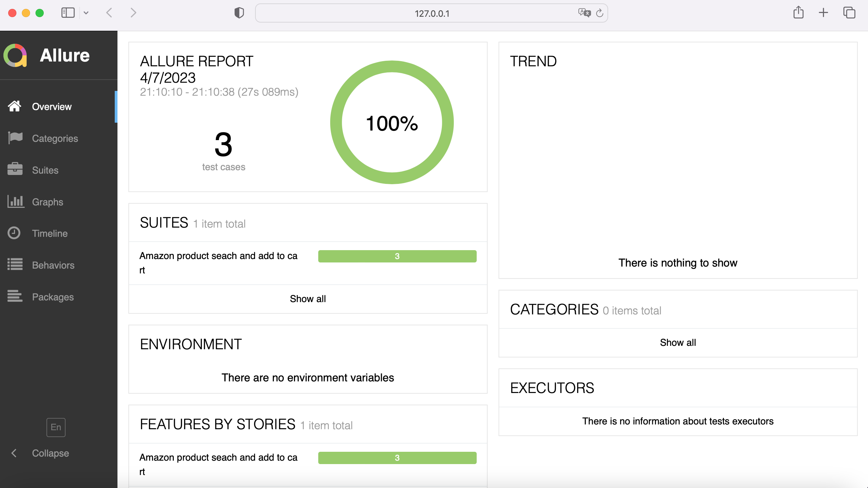Click the Overview home icon
Viewport: 868px width, 488px height.
point(14,106)
